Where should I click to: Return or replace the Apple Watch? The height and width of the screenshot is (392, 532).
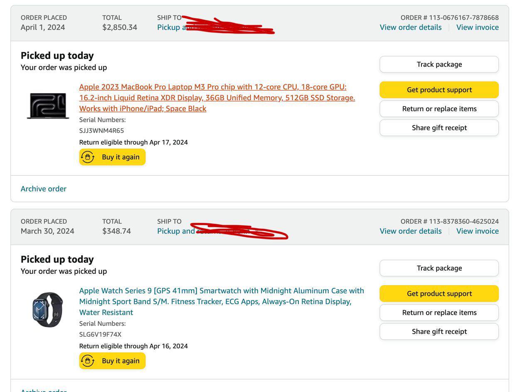(439, 313)
